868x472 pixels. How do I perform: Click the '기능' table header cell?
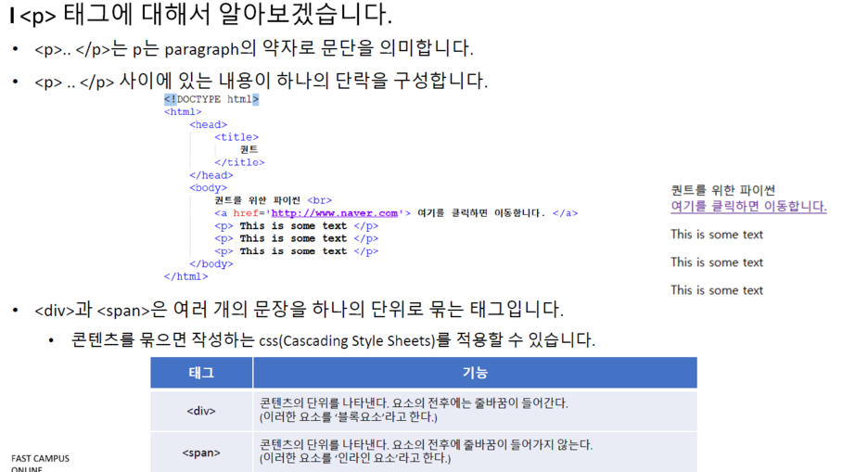(x=475, y=373)
